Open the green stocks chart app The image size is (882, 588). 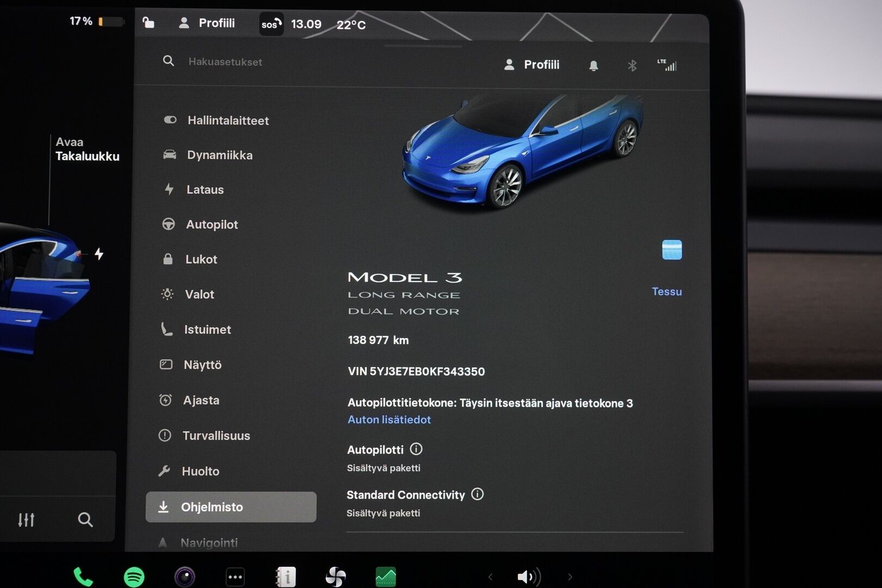click(385, 577)
